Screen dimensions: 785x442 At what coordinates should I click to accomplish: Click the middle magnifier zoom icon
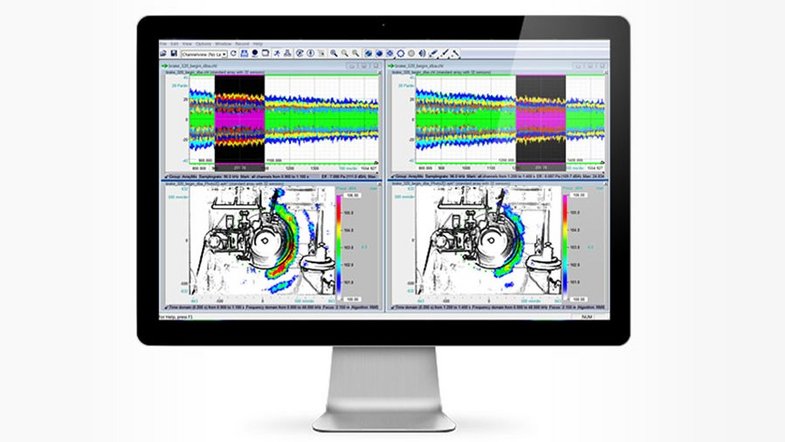(x=344, y=53)
